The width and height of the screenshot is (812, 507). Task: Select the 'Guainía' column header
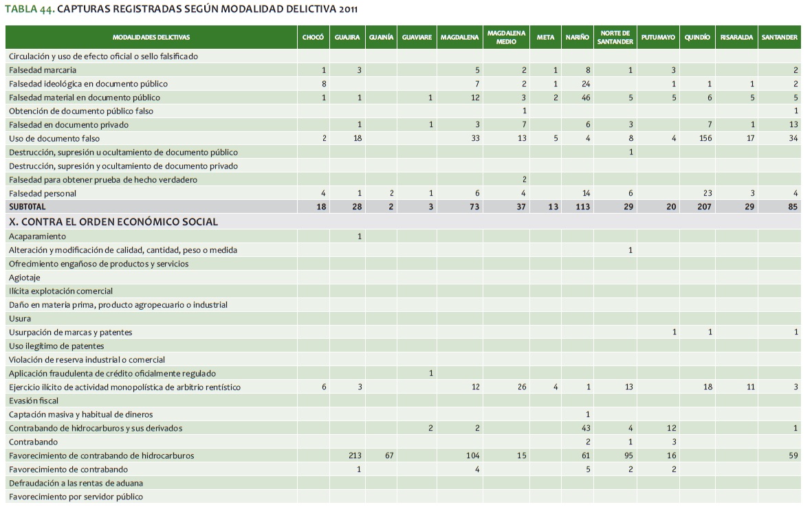[x=381, y=37]
